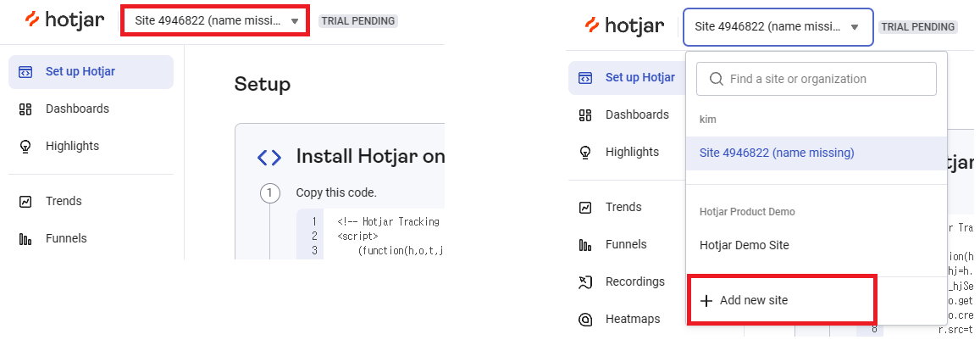Click Hotjar Product Demo organization label
This screenshot has width=980, height=351.
(748, 211)
